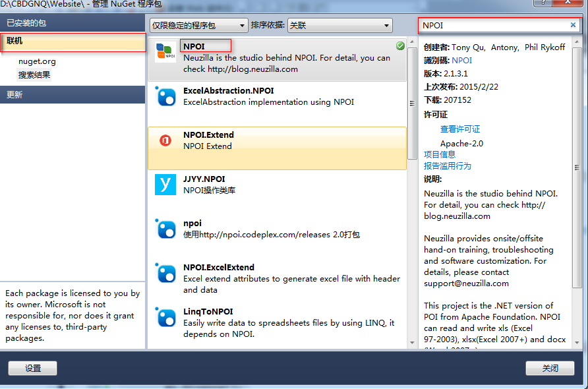
Task: Open the NPOI identifier link
Action: (461, 61)
